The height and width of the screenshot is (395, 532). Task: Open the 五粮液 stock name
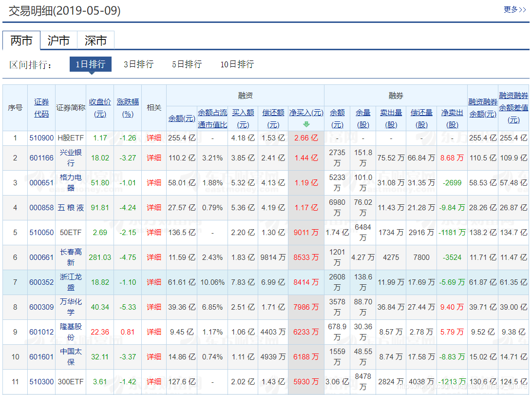71,208
